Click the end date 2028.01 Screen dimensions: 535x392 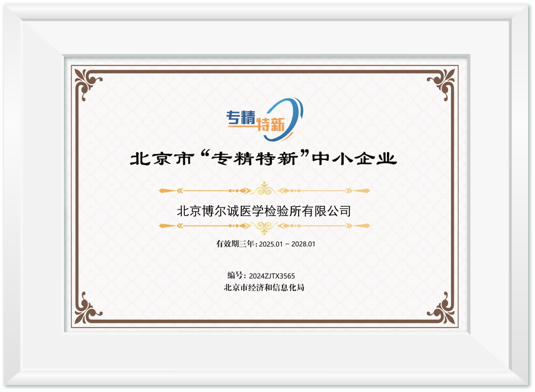tap(303, 244)
